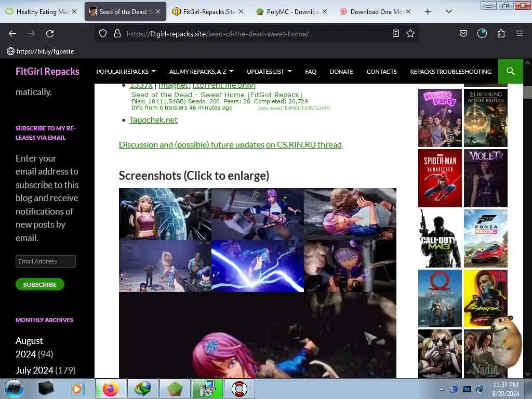Open God of War cover

point(440,299)
